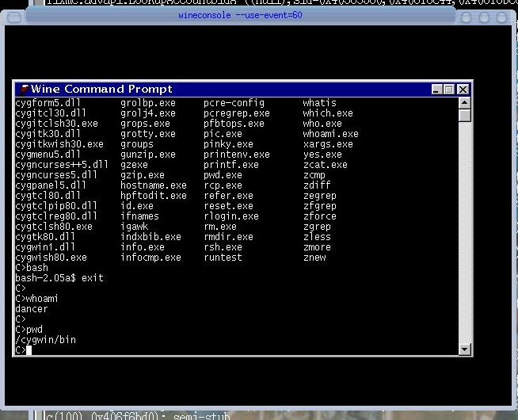Click on hpftodit.exe filename
This screenshot has width=518, height=420.
[x=154, y=195]
